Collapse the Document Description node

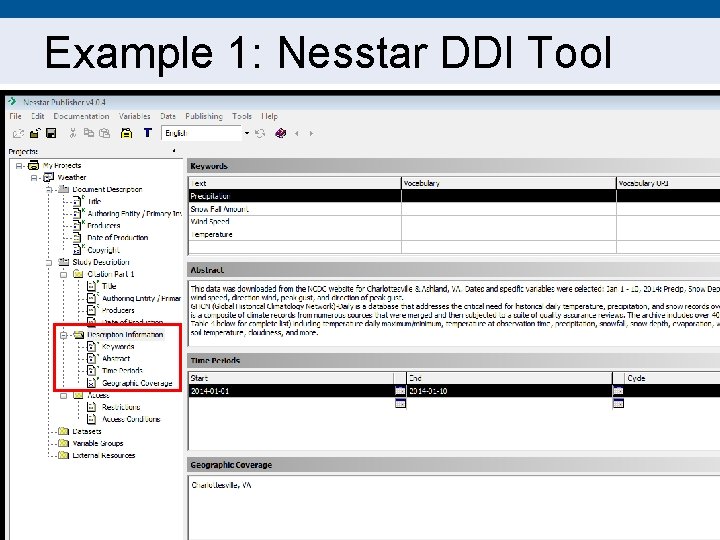[x=49, y=189]
